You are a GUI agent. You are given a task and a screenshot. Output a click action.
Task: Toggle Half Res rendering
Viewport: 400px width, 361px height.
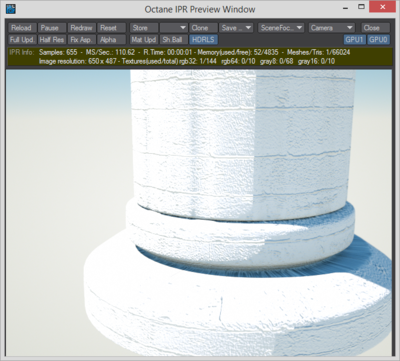pos(52,40)
